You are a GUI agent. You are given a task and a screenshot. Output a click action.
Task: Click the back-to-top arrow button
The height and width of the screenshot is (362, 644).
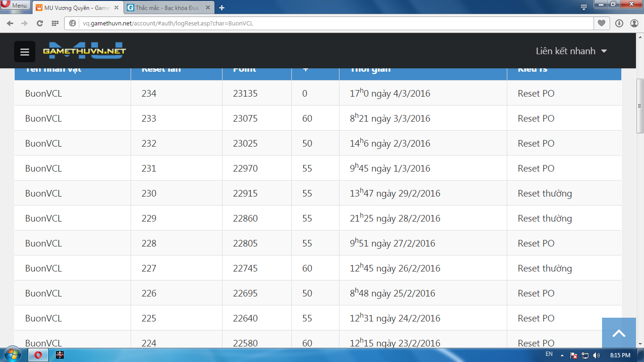click(619, 333)
